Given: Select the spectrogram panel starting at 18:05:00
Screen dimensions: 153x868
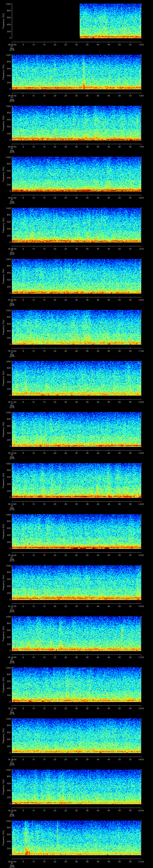Looking at the screenshot, I should coord(77,72).
